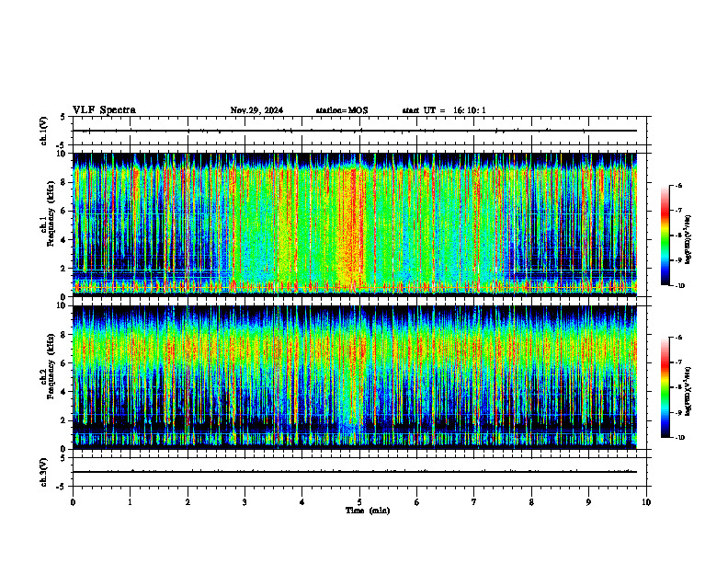Viewport: 728px width, 563px height.
Task: Click the "0" tick on the Time axis
Action: click(x=73, y=502)
